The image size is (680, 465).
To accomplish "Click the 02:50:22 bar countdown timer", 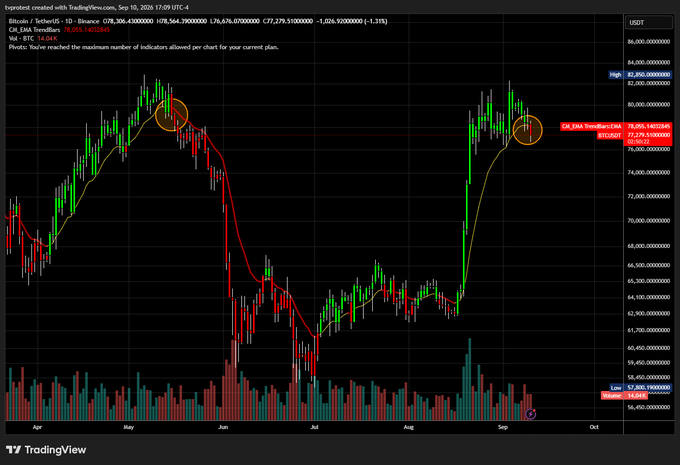I will (x=638, y=142).
